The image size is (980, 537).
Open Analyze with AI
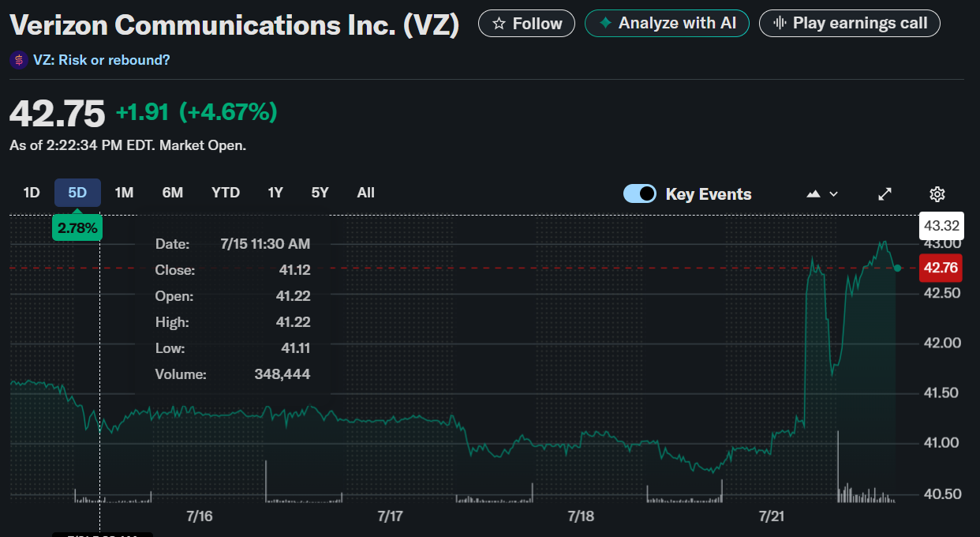pos(668,24)
